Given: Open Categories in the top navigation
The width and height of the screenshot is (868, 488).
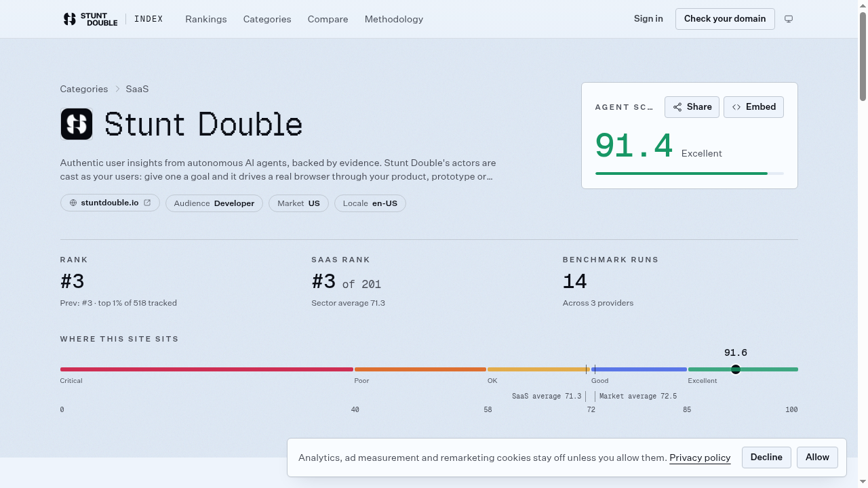Looking at the screenshot, I should coord(267,19).
